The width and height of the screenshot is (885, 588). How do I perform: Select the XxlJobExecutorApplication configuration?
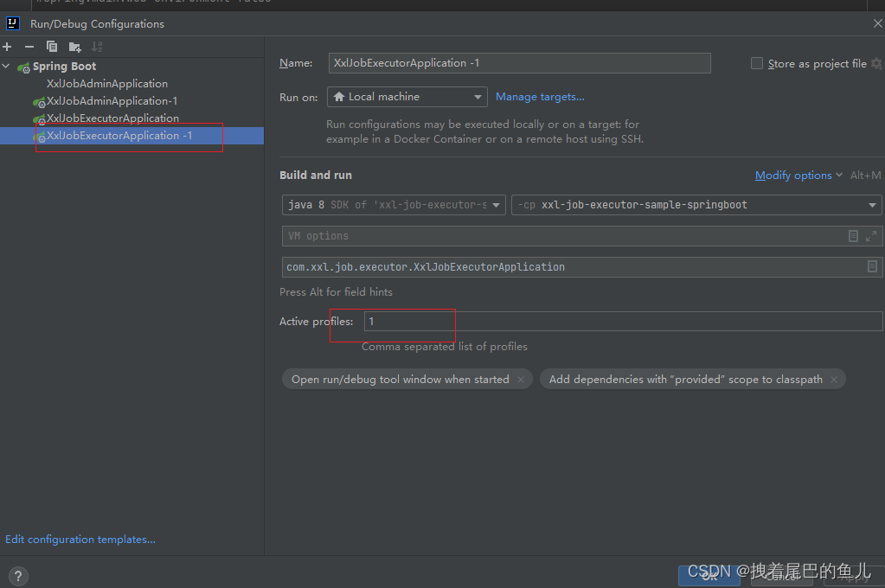(112, 118)
